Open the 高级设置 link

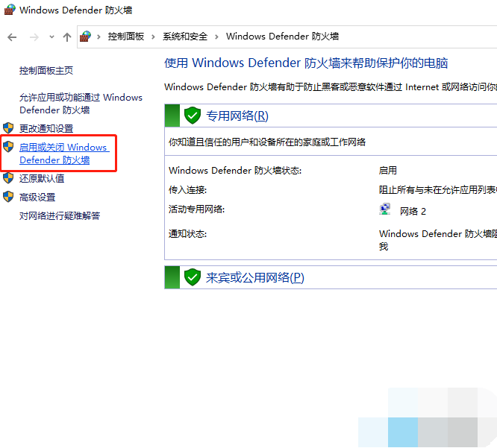37,197
